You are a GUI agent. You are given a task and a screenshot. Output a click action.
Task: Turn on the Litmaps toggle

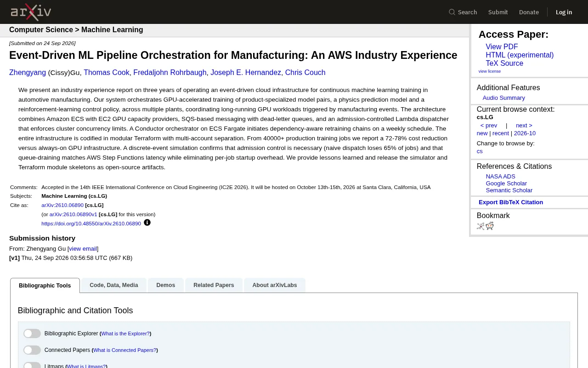pos(32,366)
